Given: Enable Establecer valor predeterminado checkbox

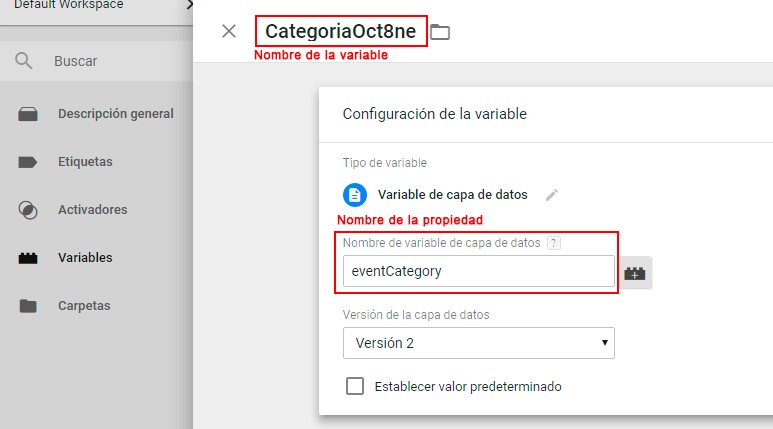Looking at the screenshot, I should pyautogui.click(x=354, y=386).
